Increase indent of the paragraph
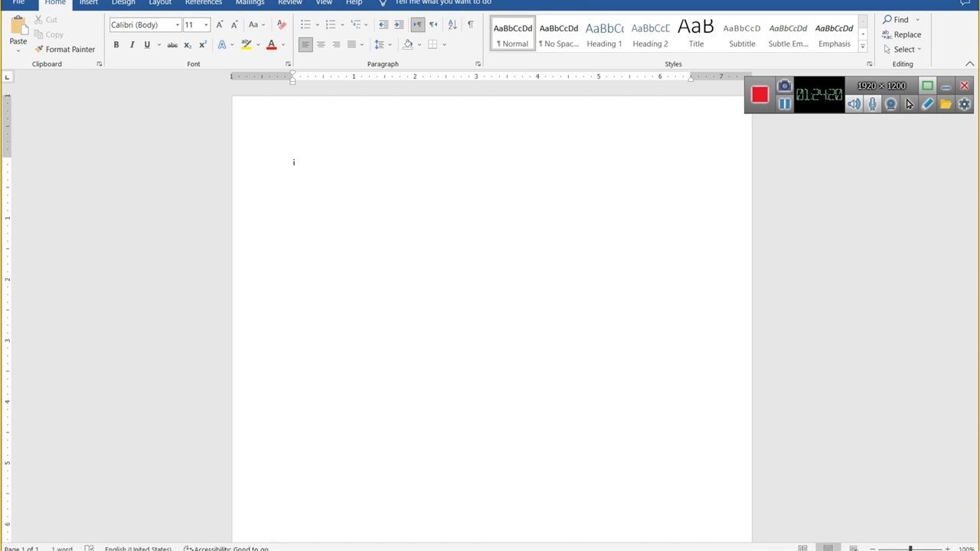This screenshot has height=551, width=980. pyautogui.click(x=399, y=25)
